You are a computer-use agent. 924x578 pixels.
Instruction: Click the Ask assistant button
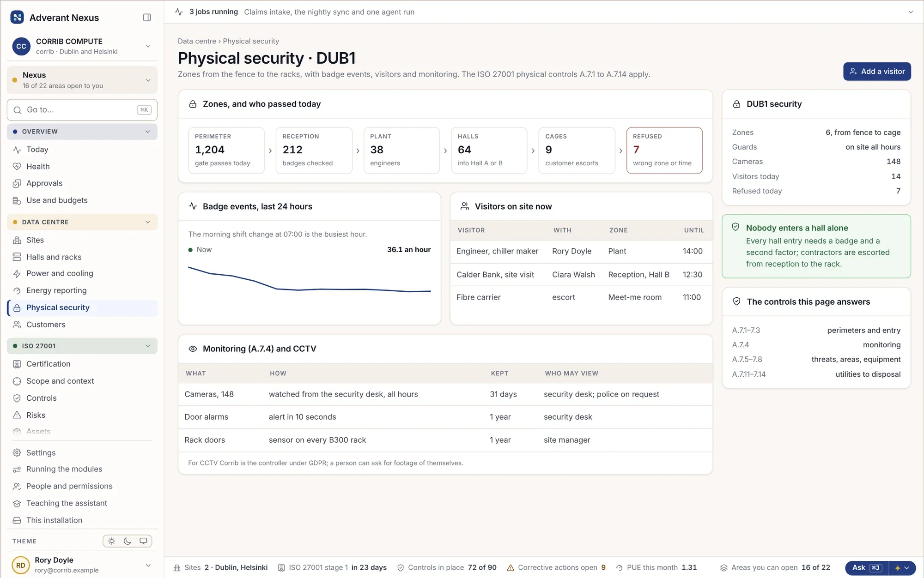click(867, 568)
